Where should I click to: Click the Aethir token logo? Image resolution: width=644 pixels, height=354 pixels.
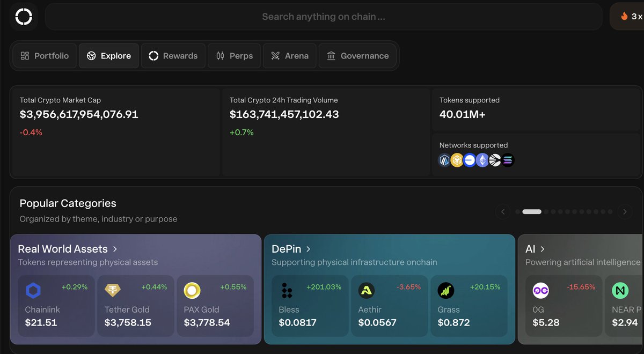tap(367, 291)
